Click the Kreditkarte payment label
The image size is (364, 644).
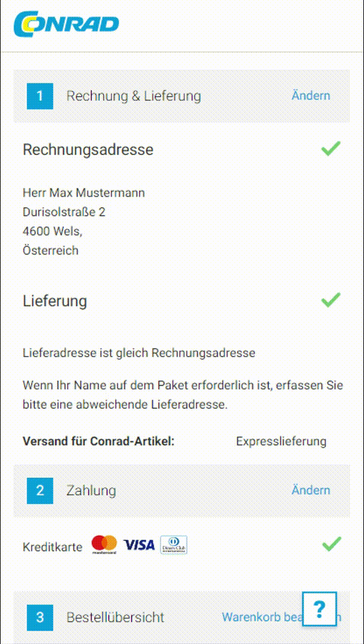(x=53, y=547)
